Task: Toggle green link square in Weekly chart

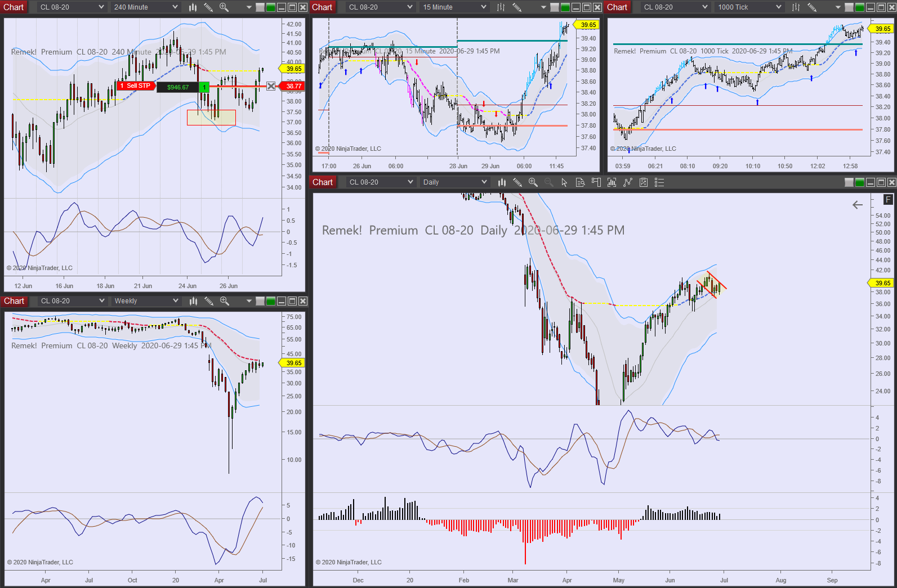Action: point(270,301)
